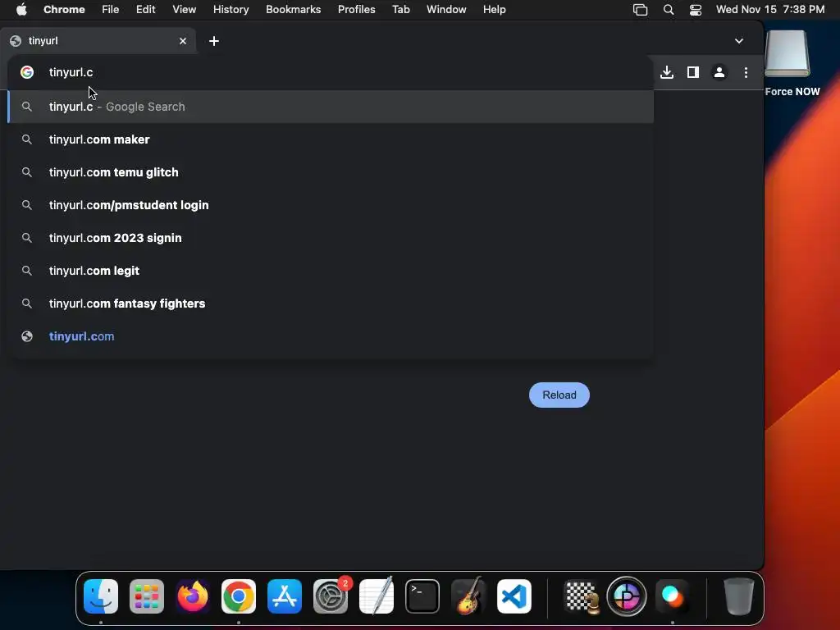Image resolution: width=840 pixels, height=630 pixels.
Task: Open the Help menu
Action: click(494, 10)
